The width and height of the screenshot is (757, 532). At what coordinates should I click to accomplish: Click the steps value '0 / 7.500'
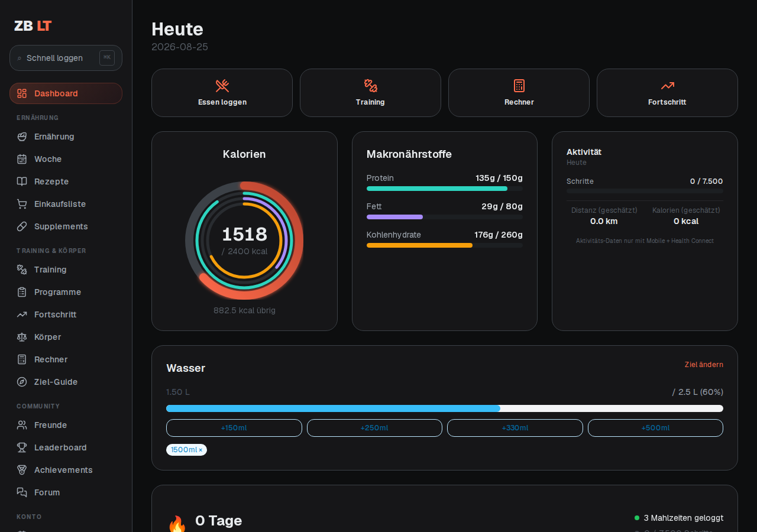[706, 181]
